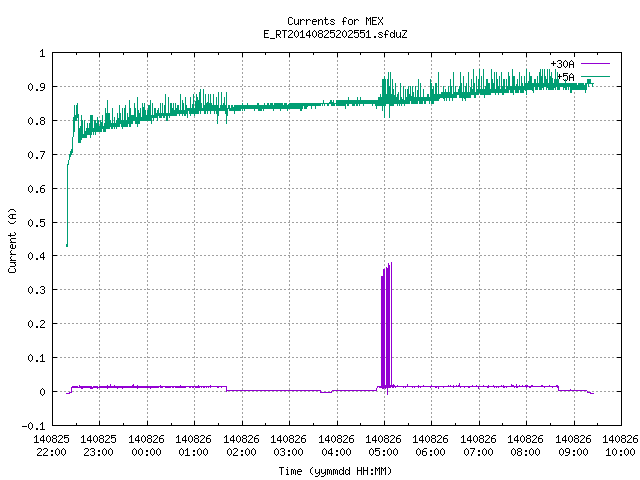Viewport: 640px width, 480px height.
Task: Click the purple +30A current spike near 05:00
Action: click(x=387, y=327)
